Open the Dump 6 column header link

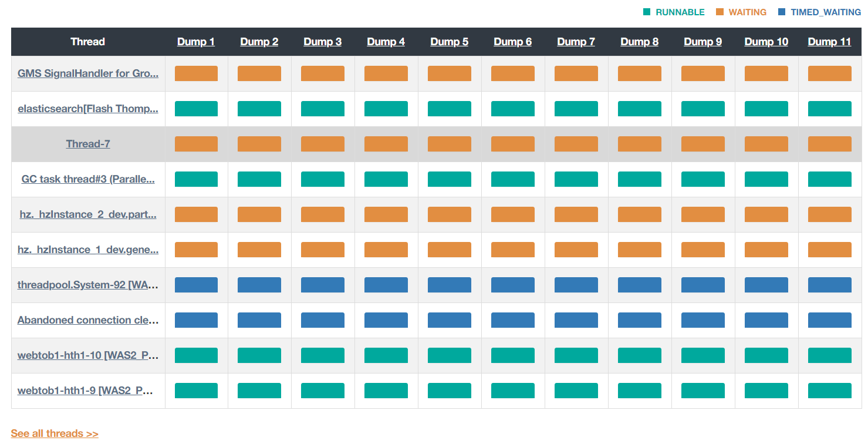click(x=512, y=42)
